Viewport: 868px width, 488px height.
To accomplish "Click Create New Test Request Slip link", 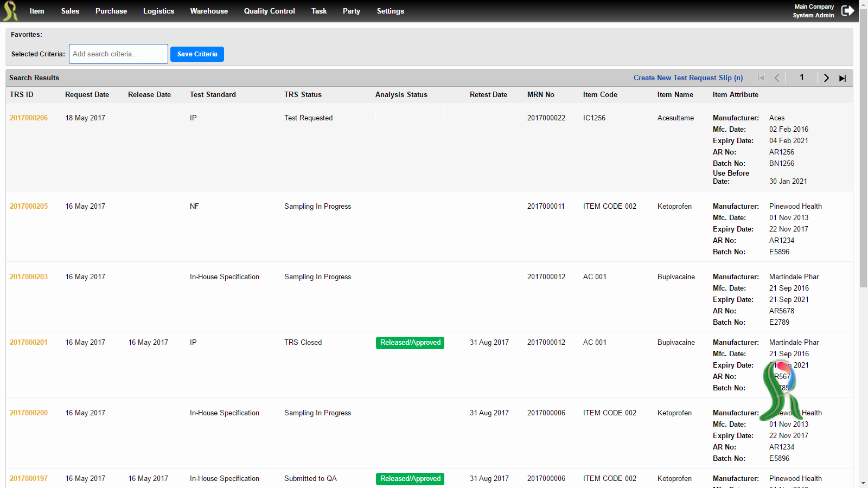I will (688, 78).
